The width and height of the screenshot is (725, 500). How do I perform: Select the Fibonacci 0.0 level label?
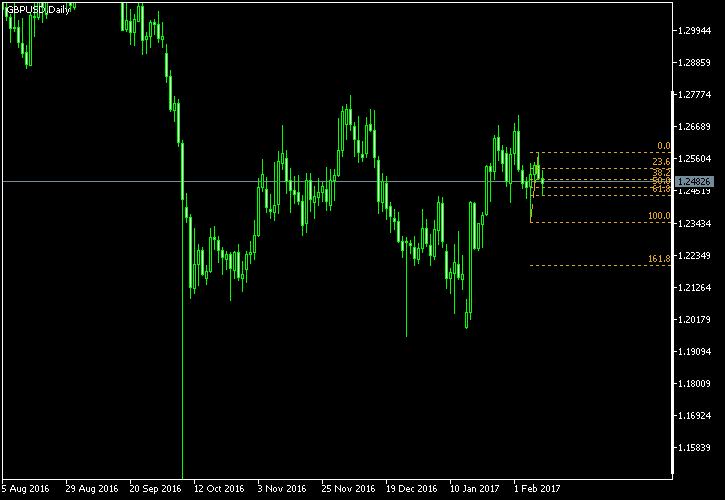click(664, 146)
